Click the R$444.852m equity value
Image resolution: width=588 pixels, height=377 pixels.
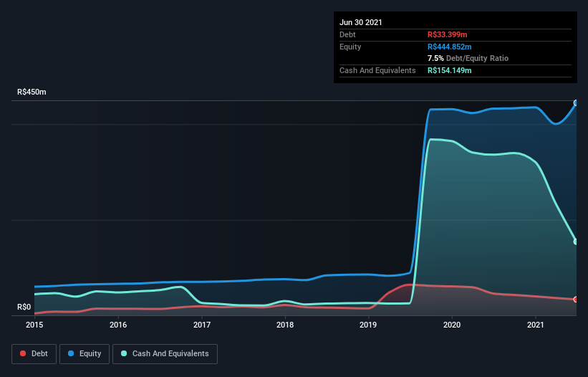pyautogui.click(x=450, y=47)
